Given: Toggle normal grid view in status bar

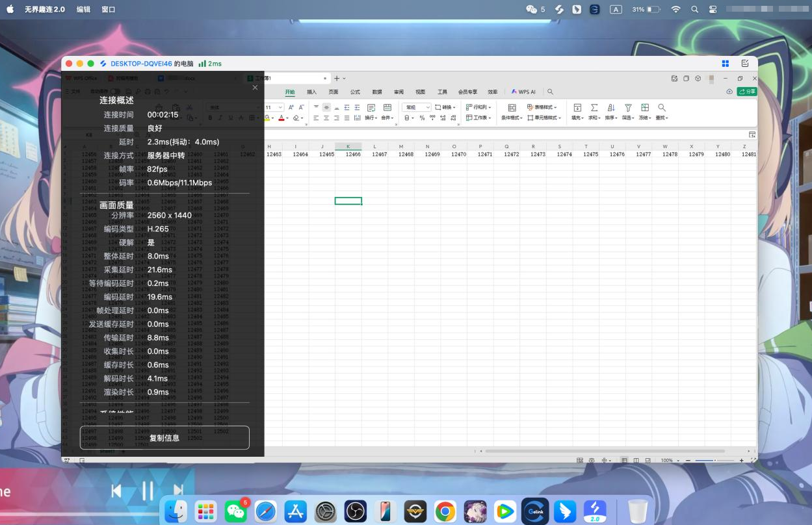Looking at the screenshot, I should point(623,460).
